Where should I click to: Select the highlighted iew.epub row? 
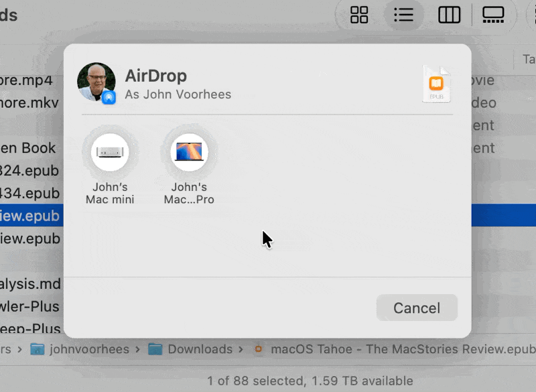click(30, 216)
